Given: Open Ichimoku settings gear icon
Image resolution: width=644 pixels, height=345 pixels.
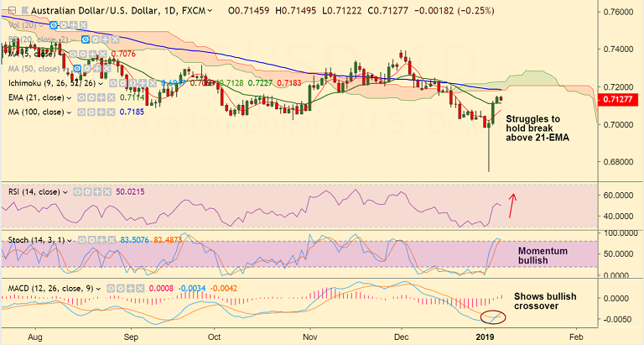Looking at the screenshot, I should (122, 83).
